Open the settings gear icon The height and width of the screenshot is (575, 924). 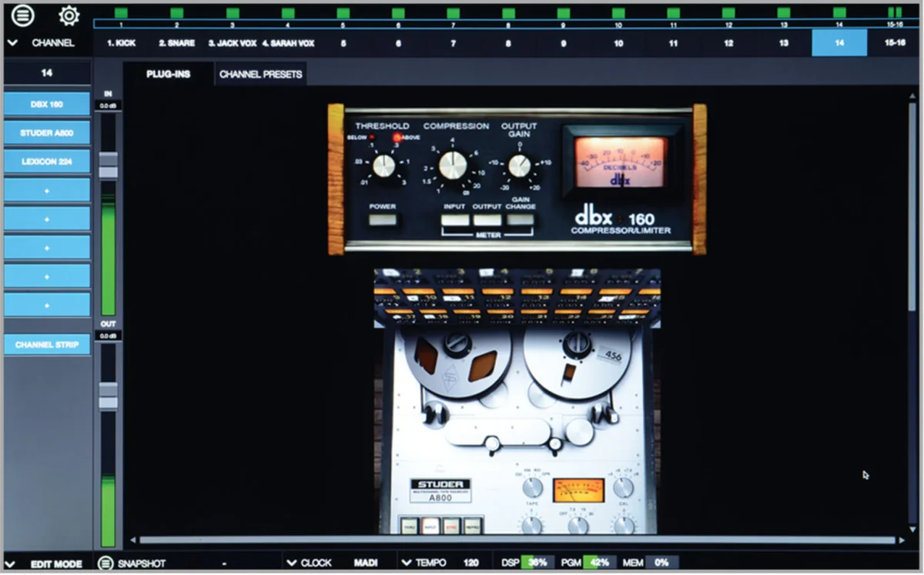(x=69, y=15)
